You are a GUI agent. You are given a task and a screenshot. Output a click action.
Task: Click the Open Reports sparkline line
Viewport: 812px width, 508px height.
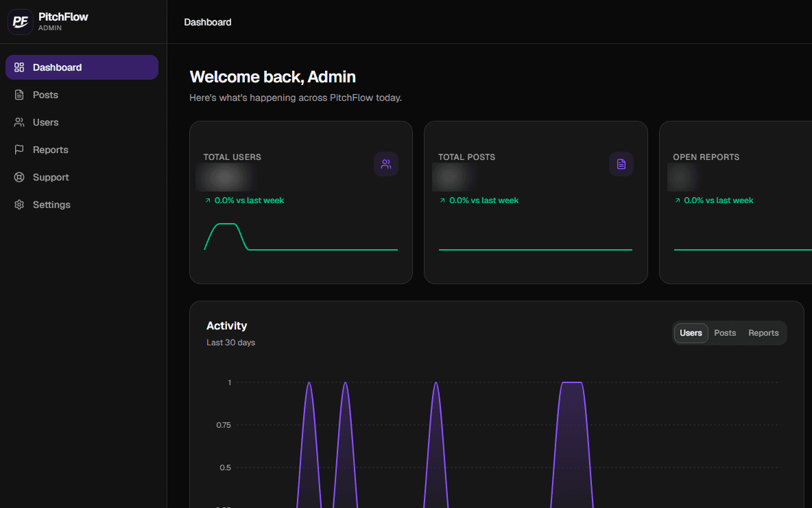743,250
